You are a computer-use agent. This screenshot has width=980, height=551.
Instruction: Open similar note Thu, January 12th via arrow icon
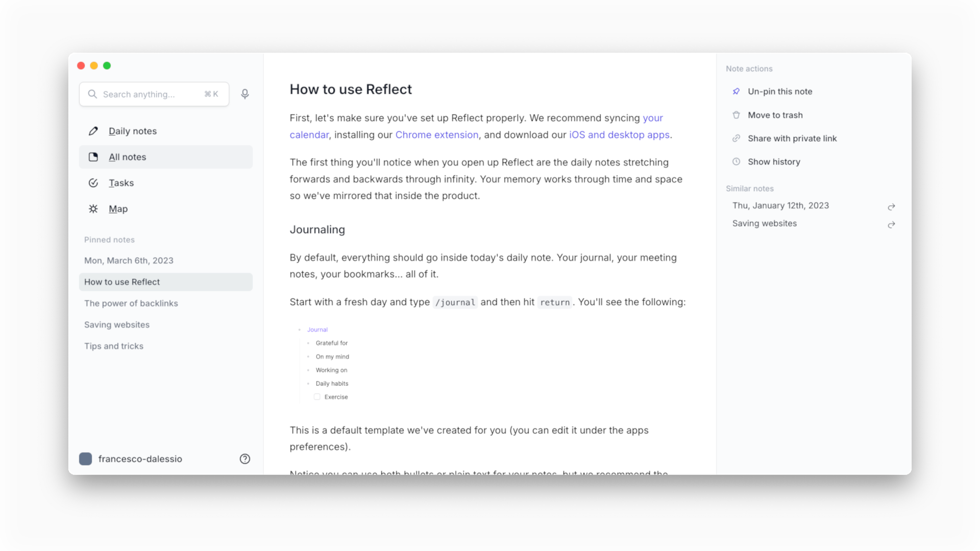pyautogui.click(x=891, y=207)
